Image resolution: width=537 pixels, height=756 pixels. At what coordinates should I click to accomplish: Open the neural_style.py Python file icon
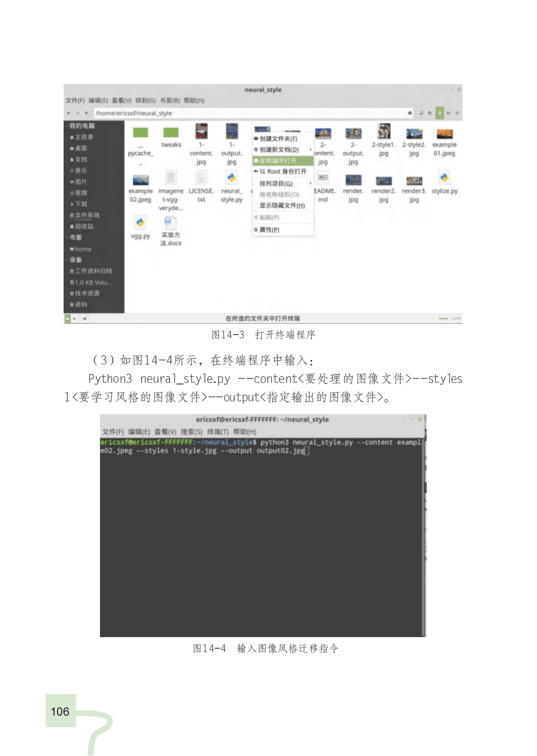(231, 179)
